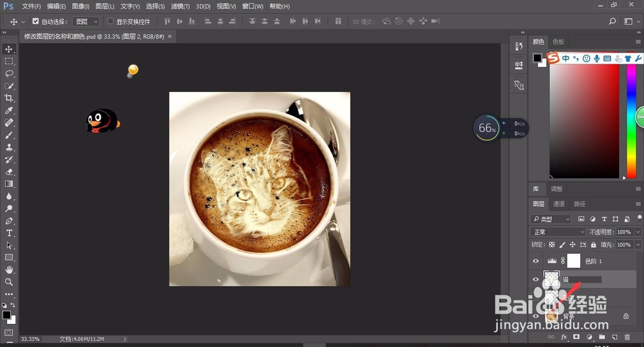Open the Move tool preset picker arrow
The height and width of the screenshot is (347, 644).
(23, 22)
